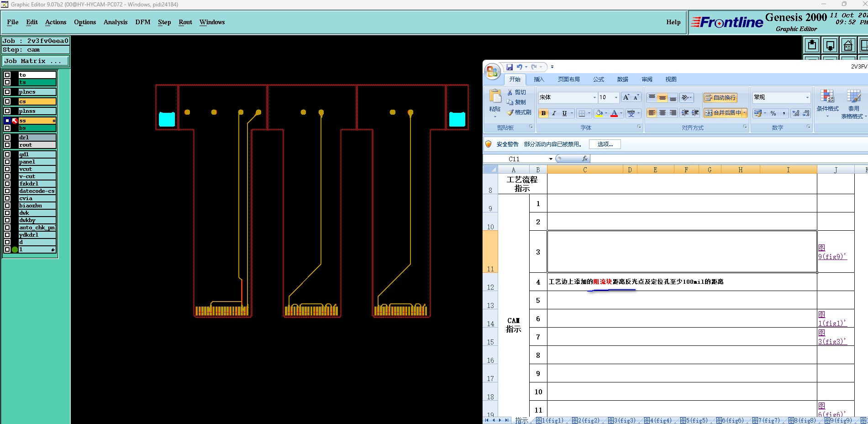Apply bottom vertical alignment in Excel
The height and width of the screenshot is (424, 868).
(x=673, y=97)
